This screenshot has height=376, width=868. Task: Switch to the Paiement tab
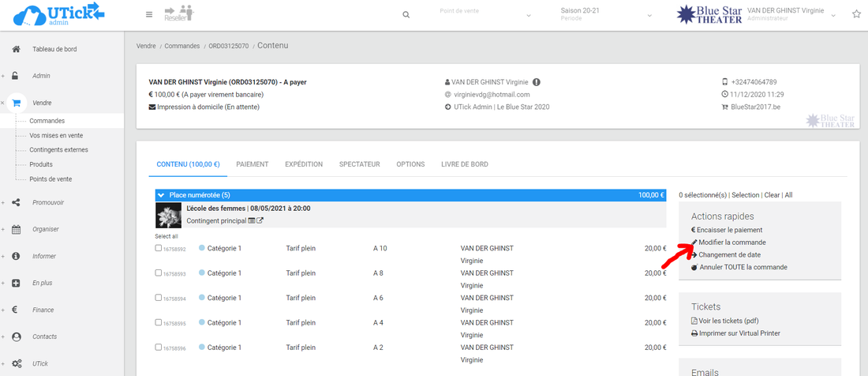(252, 164)
